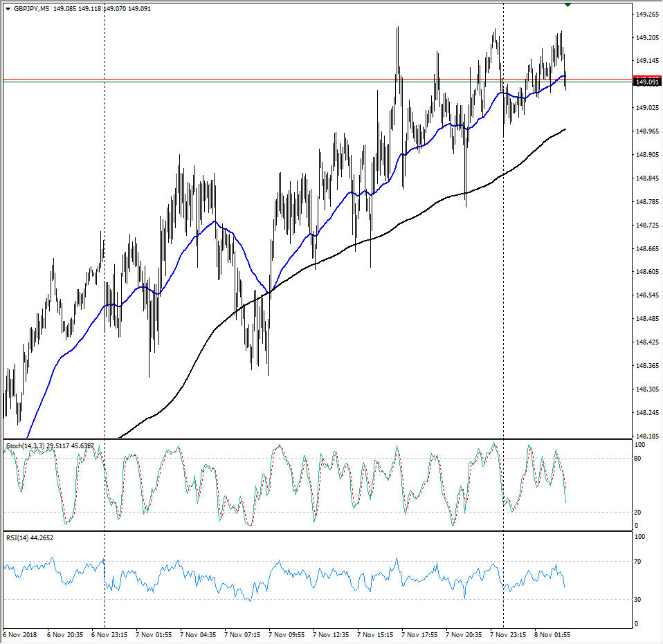The image size is (663, 644).
Task: Click the 6 Nov 2018 date label
Action: 21,634
